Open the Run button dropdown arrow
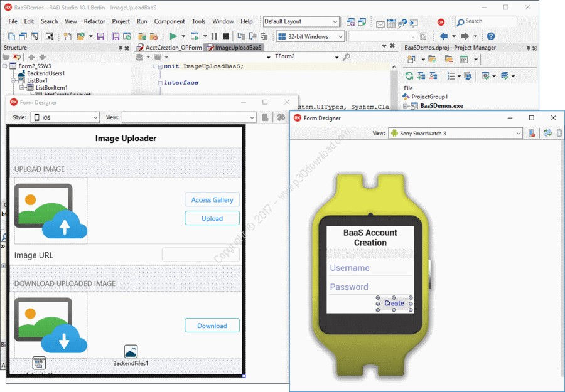This screenshot has height=392, width=565. pyautogui.click(x=183, y=36)
